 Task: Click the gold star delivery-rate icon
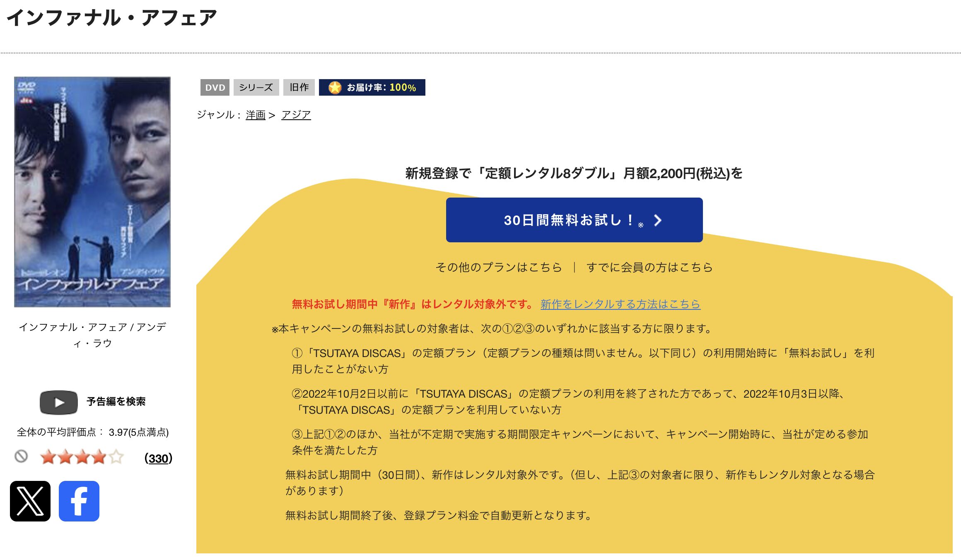point(335,87)
